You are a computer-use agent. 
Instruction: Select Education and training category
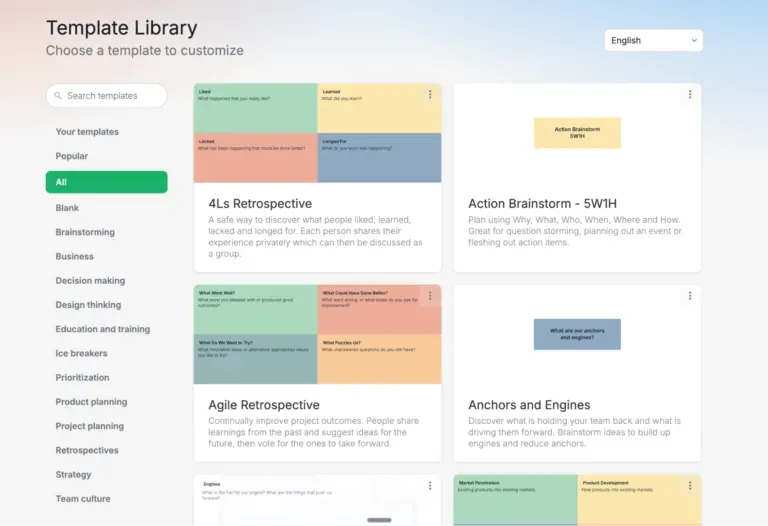[103, 329]
